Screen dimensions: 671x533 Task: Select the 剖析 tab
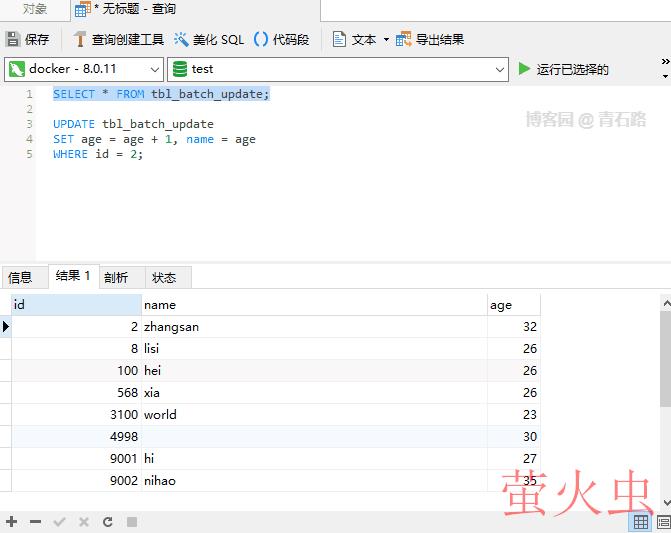click(116, 278)
